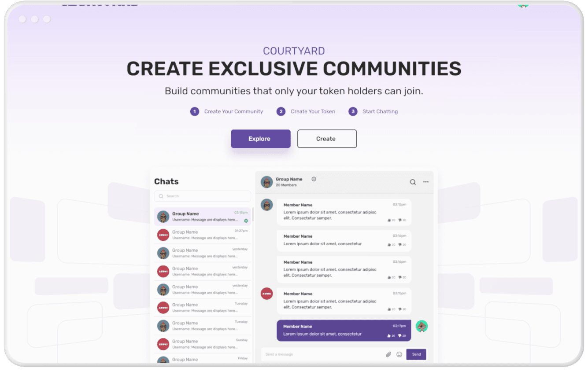Dislike the purple 03:17pm message
The width and height of the screenshot is (588, 375).
click(400, 335)
